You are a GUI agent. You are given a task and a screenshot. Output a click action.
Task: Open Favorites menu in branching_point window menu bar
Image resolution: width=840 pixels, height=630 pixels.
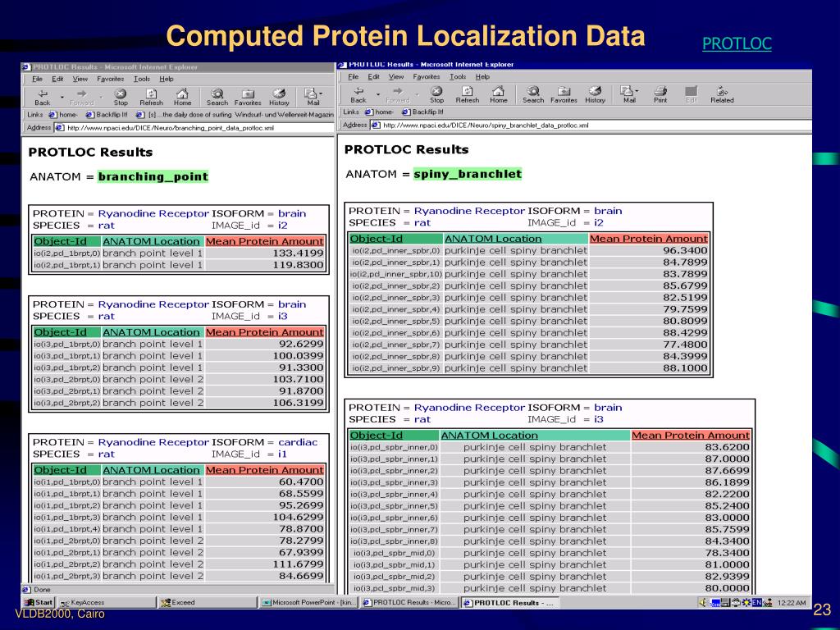[110, 79]
